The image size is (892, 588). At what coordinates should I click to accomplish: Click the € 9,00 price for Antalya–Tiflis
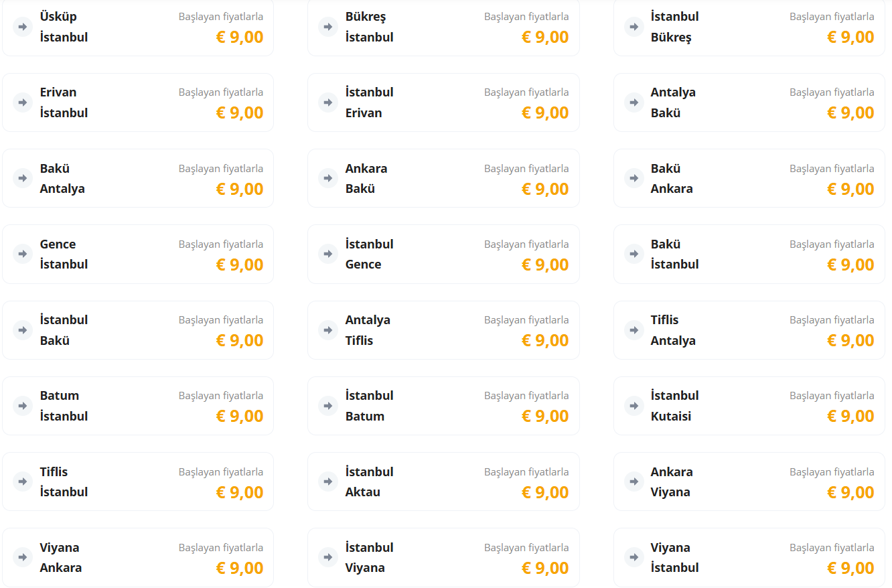pyautogui.click(x=544, y=340)
